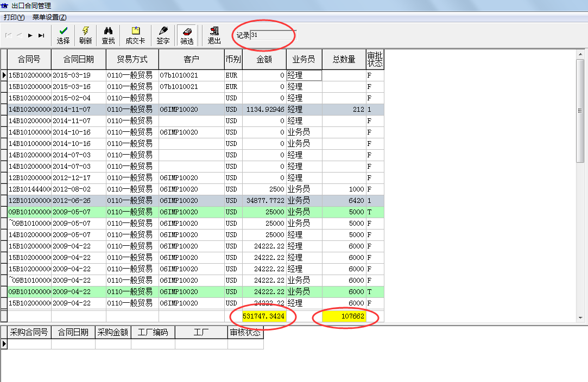Click the EUR currency cell in first row

[x=233, y=75]
